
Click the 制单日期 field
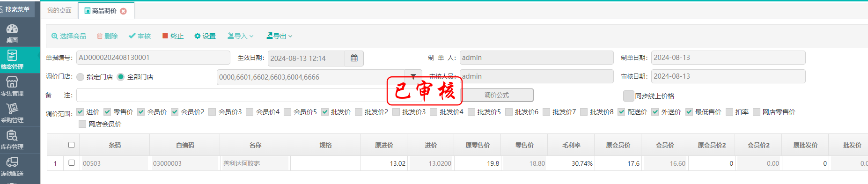728,58
